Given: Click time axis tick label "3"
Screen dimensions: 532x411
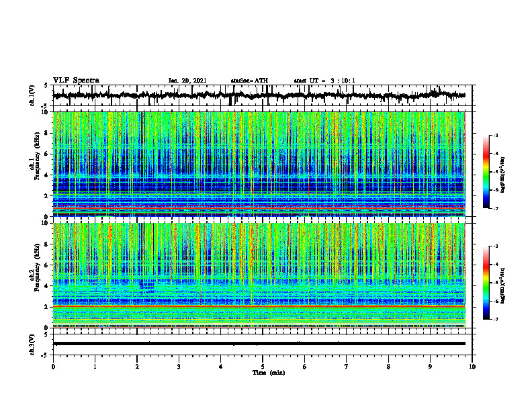Looking at the screenshot, I should (179, 367).
